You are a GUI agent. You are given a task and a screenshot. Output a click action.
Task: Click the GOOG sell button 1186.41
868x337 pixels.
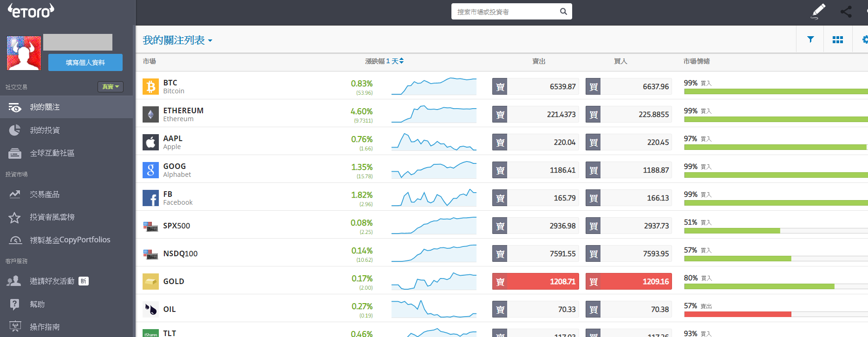click(x=535, y=170)
